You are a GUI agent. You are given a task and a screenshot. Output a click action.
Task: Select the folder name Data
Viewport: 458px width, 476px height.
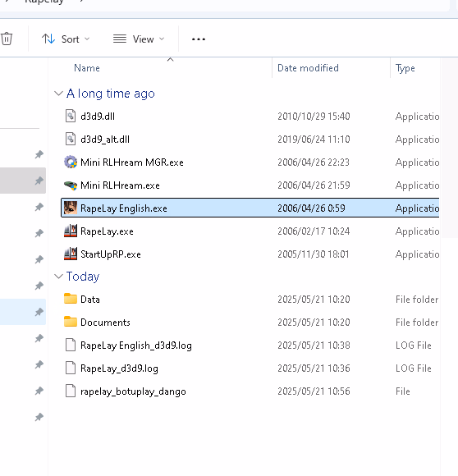pyautogui.click(x=90, y=300)
